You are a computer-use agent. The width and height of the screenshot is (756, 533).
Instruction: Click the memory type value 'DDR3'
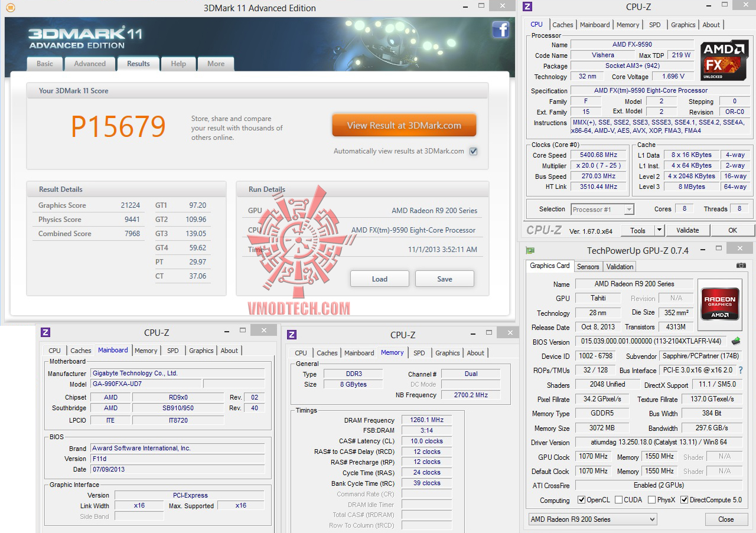tap(353, 374)
